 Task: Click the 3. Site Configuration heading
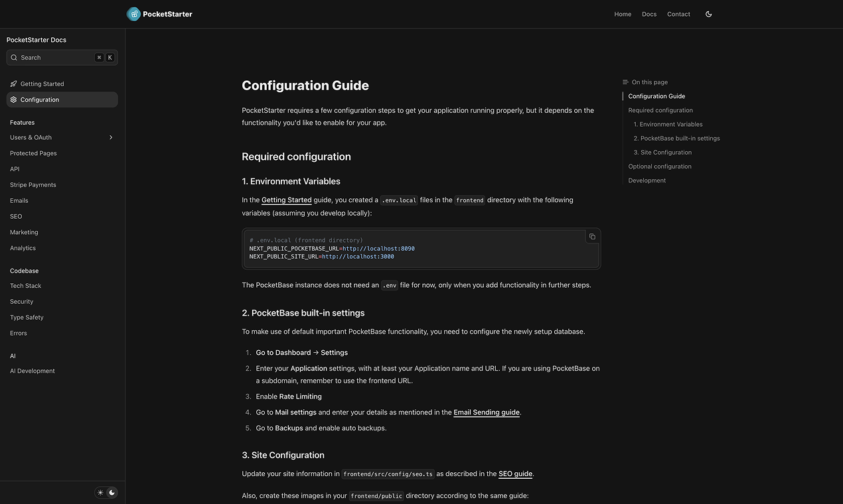[x=283, y=456]
